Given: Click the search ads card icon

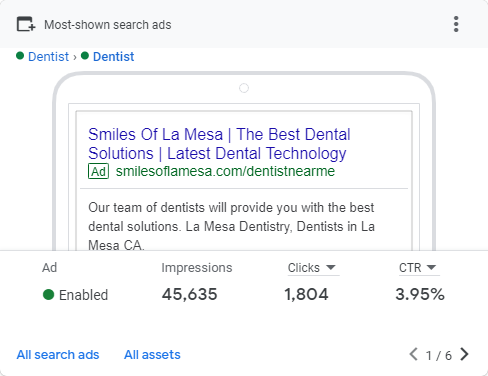Looking at the screenshot, I should [26, 24].
